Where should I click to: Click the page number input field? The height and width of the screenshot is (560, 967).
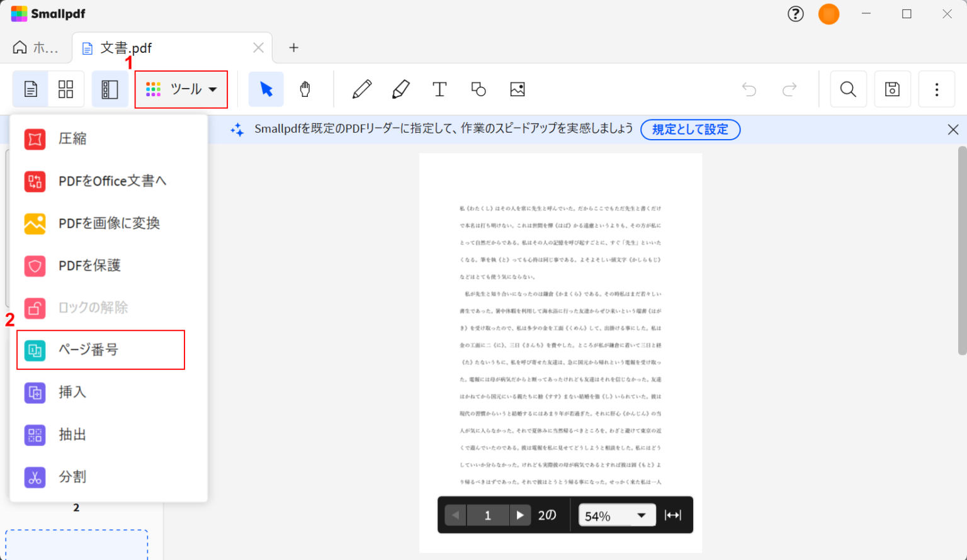click(x=487, y=515)
